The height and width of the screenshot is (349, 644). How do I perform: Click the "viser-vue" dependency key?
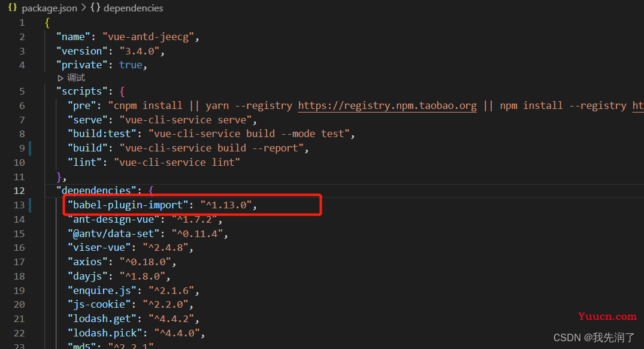[99, 248]
